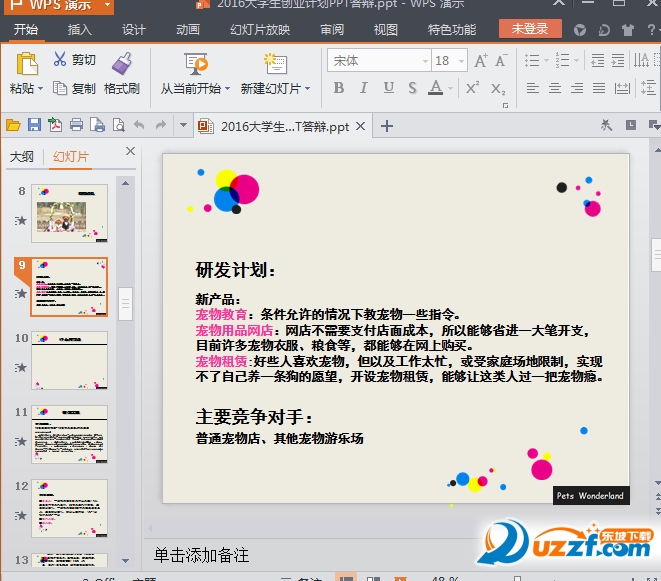Toggle Bold formatting
The image size is (661, 581).
338,88
